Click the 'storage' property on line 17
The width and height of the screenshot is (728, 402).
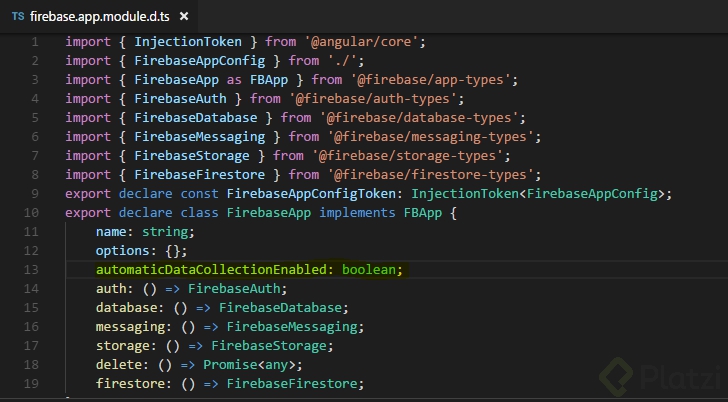[123, 346]
